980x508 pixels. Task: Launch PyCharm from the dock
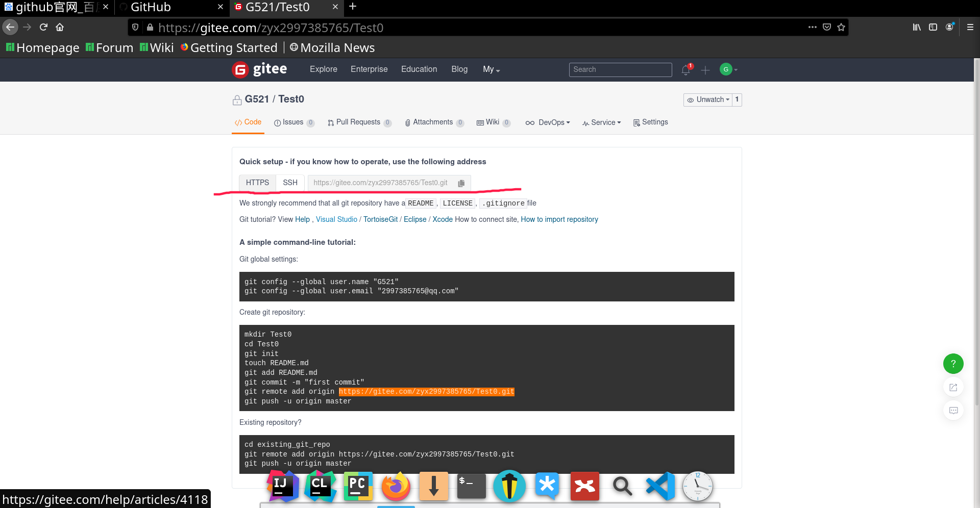click(358, 486)
